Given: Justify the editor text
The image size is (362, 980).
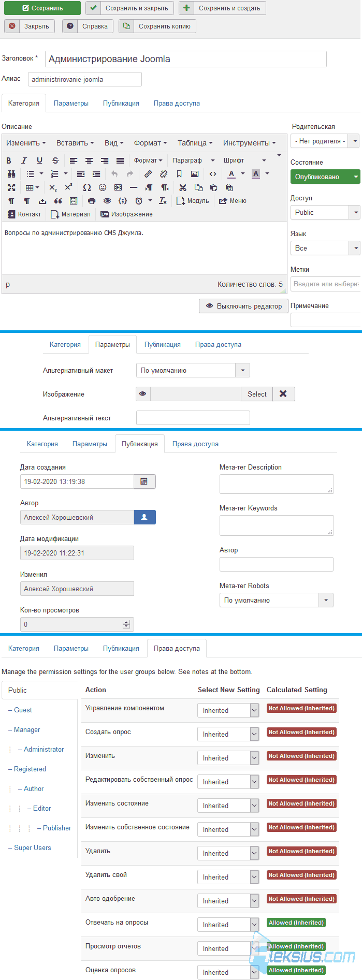Looking at the screenshot, I should (x=120, y=160).
